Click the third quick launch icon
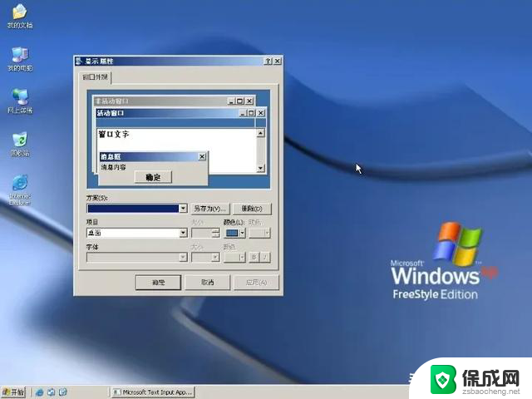532x399 pixels. [63, 392]
